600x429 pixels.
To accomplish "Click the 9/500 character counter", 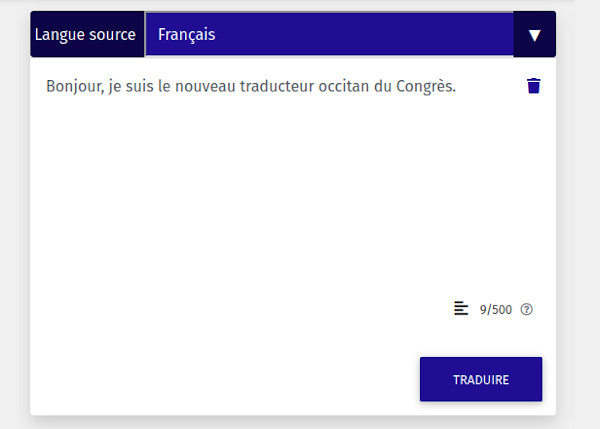I will [496, 309].
